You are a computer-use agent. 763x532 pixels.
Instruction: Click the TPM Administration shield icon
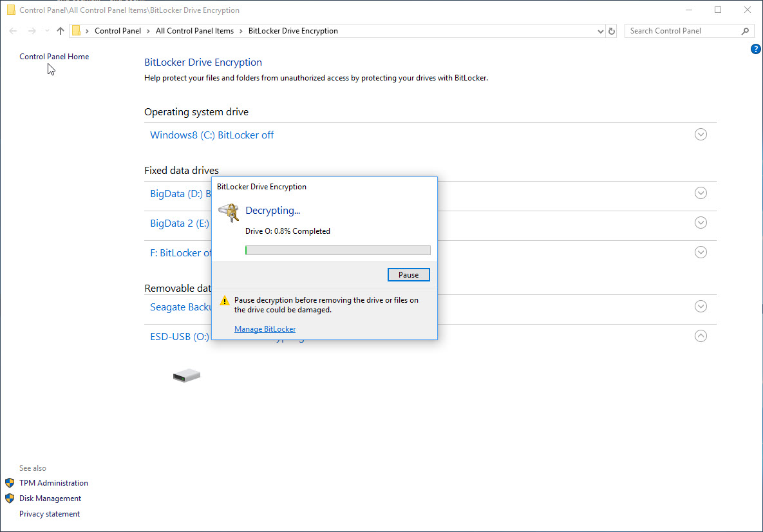(x=10, y=483)
